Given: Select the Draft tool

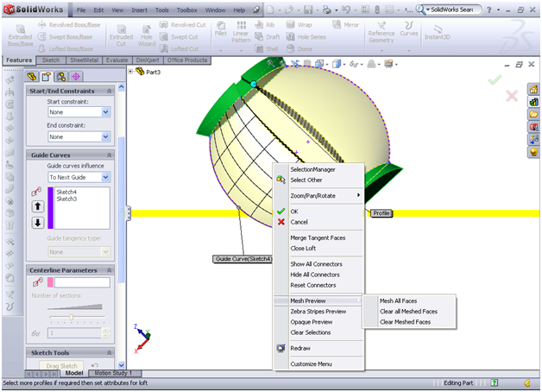Looking at the screenshot, I should (x=268, y=36).
